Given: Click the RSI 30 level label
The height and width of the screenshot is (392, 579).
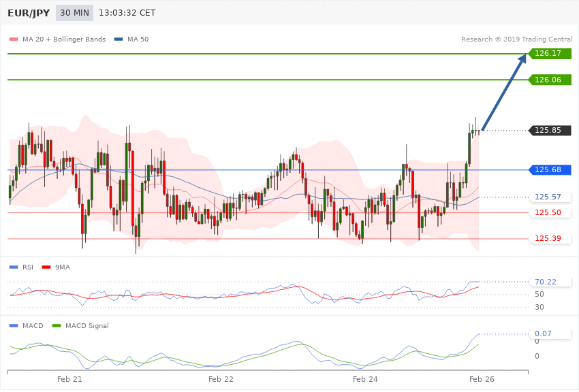Looking at the screenshot, I should 539,307.
